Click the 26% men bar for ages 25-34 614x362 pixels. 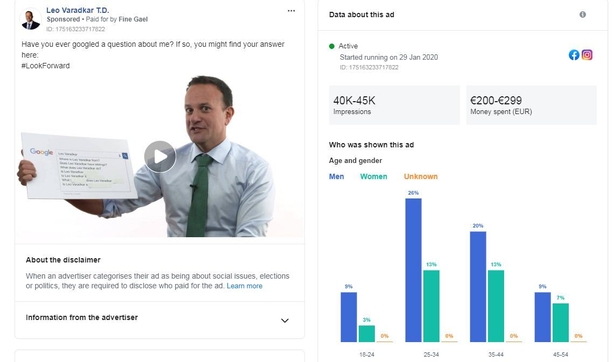(413, 270)
